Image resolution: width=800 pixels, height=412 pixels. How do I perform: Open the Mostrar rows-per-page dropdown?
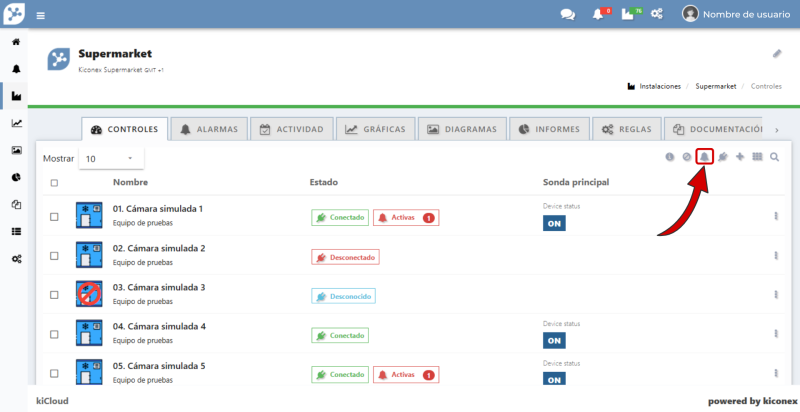pos(110,159)
